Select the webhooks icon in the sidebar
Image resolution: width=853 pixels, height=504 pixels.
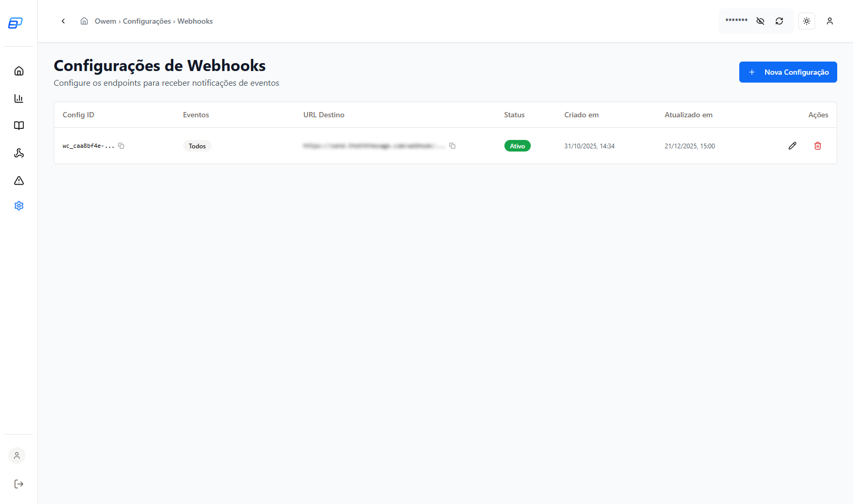click(x=19, y=153)
